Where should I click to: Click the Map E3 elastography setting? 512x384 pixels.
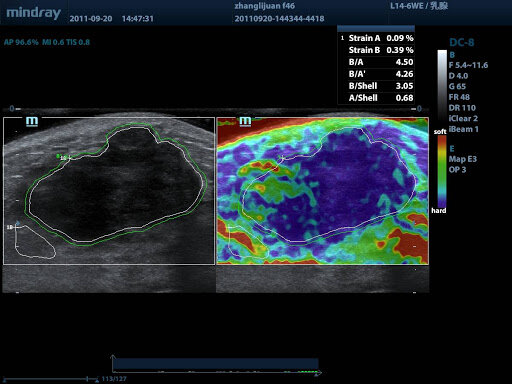(463, 159)
